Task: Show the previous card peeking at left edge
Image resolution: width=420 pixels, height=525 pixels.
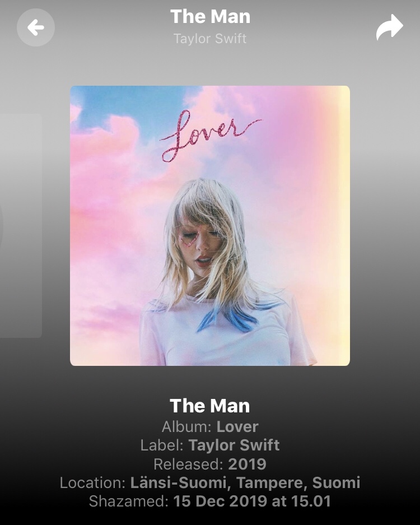Action: click(x=21, y=226)
